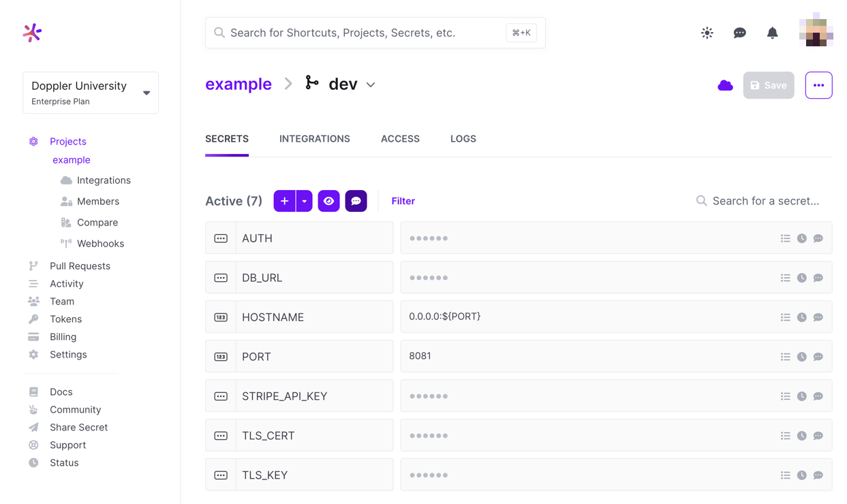Open Members in sidebar
This screenshot has width=847, height=504.
pos(98,202)
